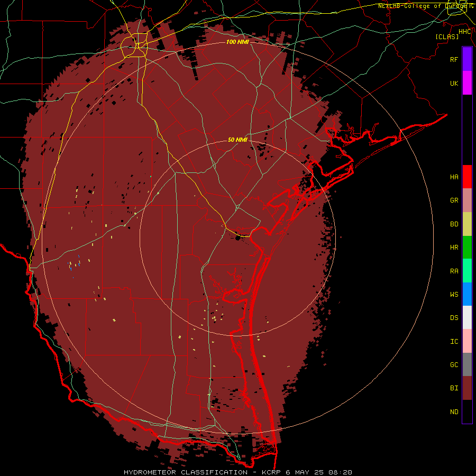Click the BD legend label
This screenshot has height=476, width=476.
(454, 224)
